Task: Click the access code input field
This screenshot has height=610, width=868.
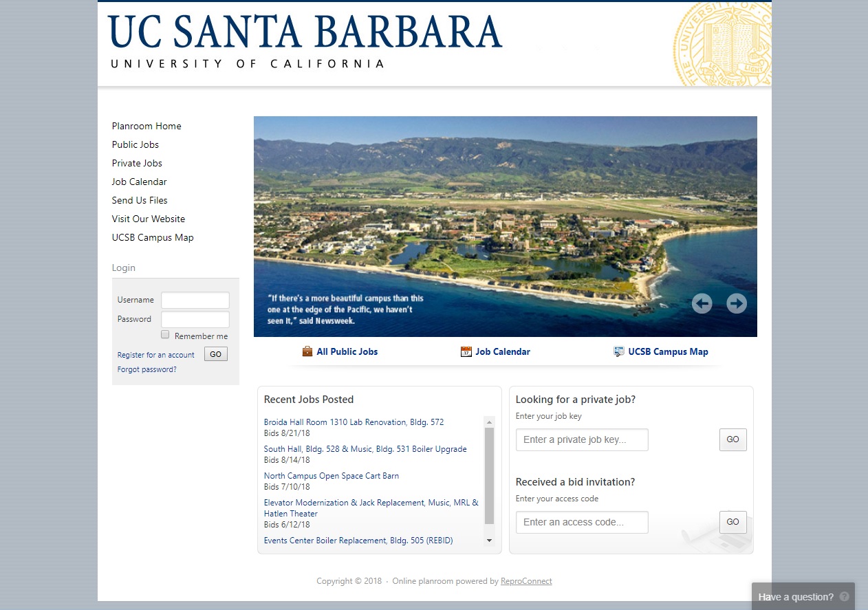Action: [x=582, y=522]
